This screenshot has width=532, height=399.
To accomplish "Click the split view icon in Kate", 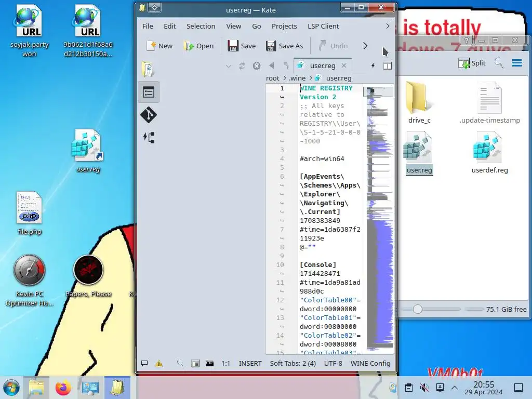I will click(x=388, y=66).
